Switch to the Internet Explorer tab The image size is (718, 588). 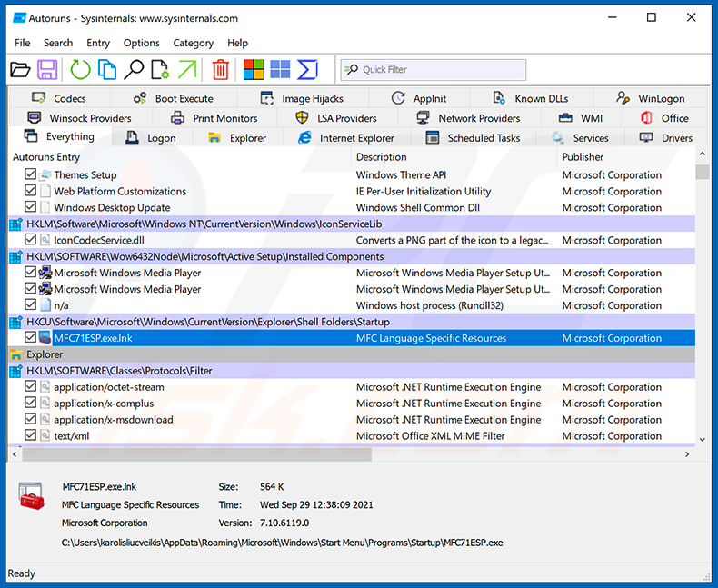tap(346, 138)
